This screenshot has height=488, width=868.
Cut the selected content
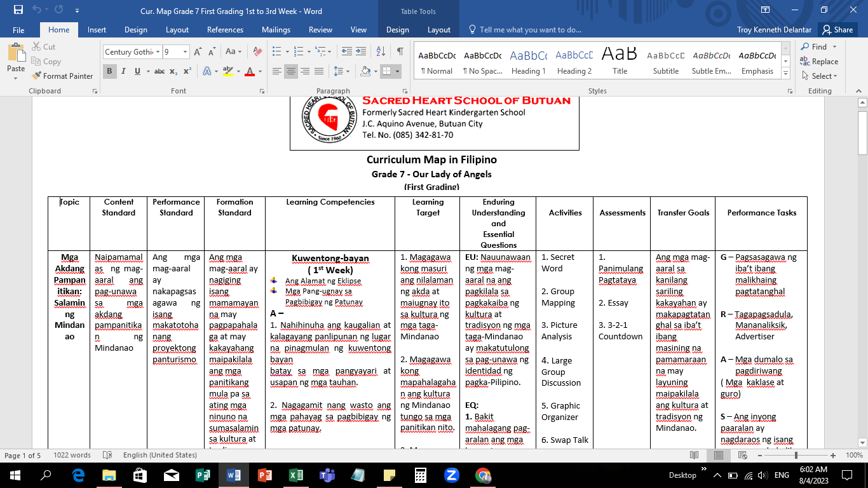tap(43, 47)
